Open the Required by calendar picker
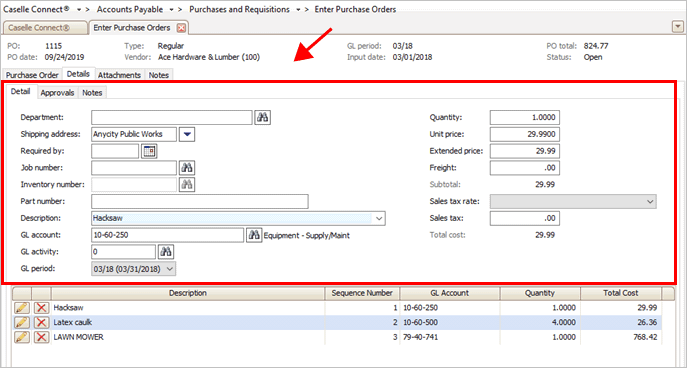The height and width of the screenshot is (368, 687). point(149,151)
